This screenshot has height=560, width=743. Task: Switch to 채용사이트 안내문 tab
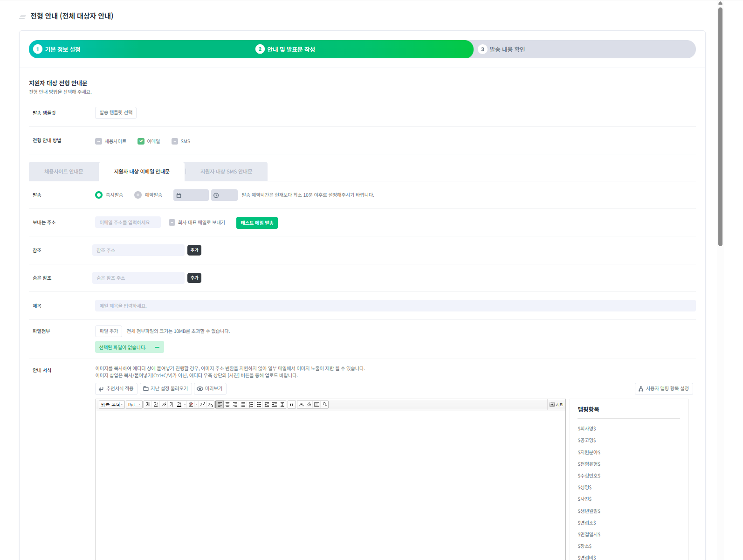pos(64,172)
